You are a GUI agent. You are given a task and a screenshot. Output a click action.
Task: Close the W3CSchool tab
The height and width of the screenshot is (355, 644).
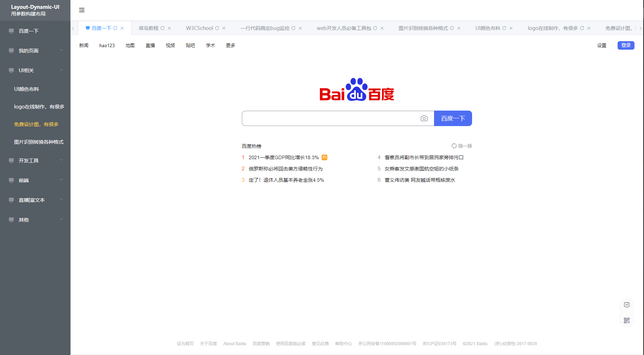[x=224, y=28]
